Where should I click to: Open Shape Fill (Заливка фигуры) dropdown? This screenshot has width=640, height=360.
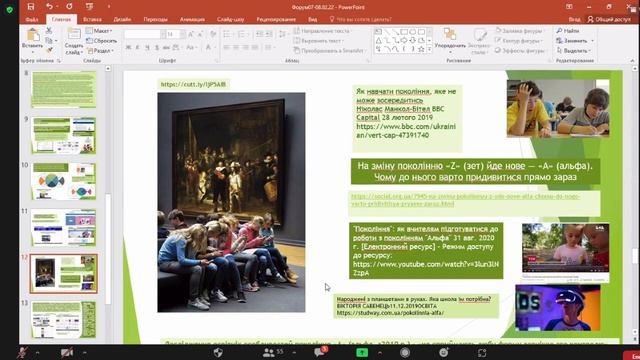point(521,31)
